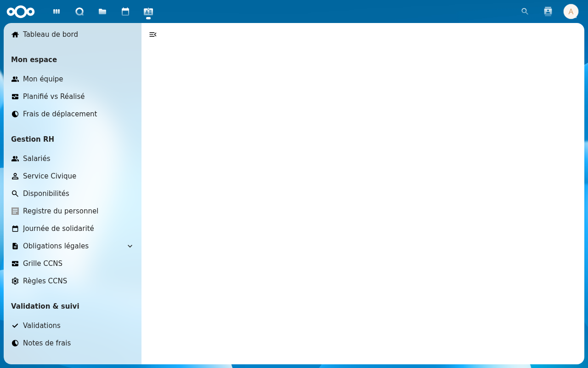Open the unified search magnifier
Screen dimensions: 588x368
tap(525, 11)
